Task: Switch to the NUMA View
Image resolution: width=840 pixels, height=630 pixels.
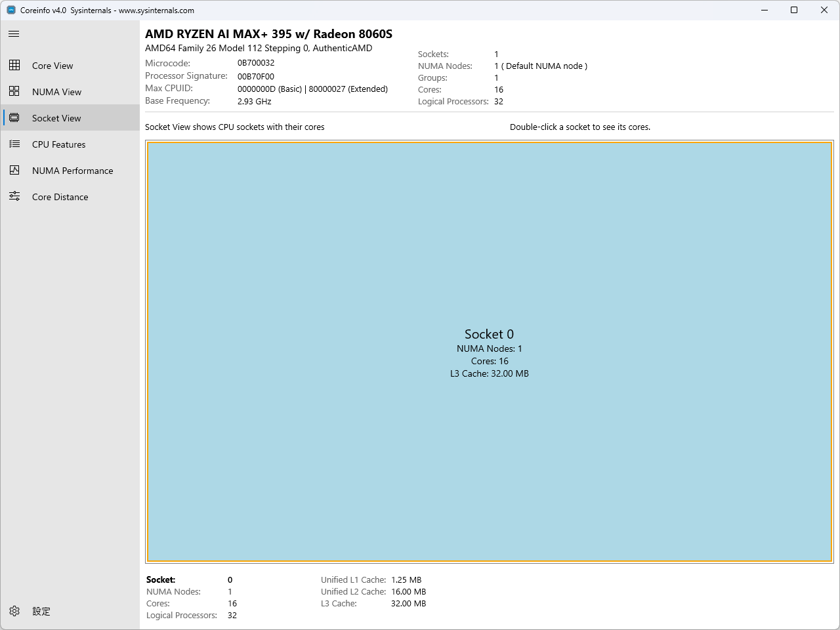Action: tap(56, 91)
